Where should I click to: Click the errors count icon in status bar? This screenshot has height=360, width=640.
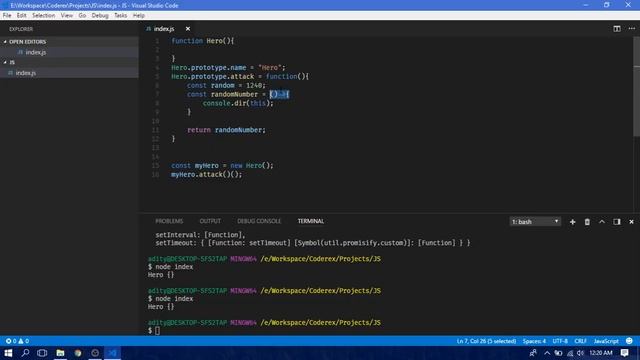point(8,341)
